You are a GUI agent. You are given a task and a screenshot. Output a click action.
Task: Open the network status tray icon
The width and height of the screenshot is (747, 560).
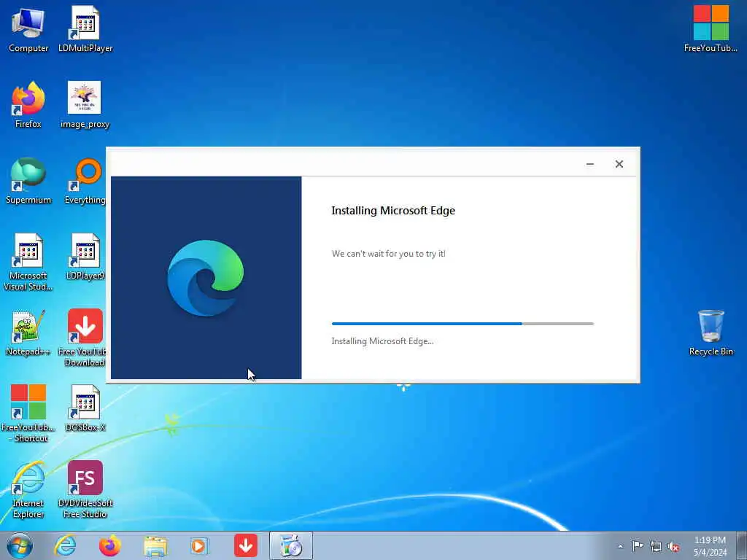[x=656, y=546]
